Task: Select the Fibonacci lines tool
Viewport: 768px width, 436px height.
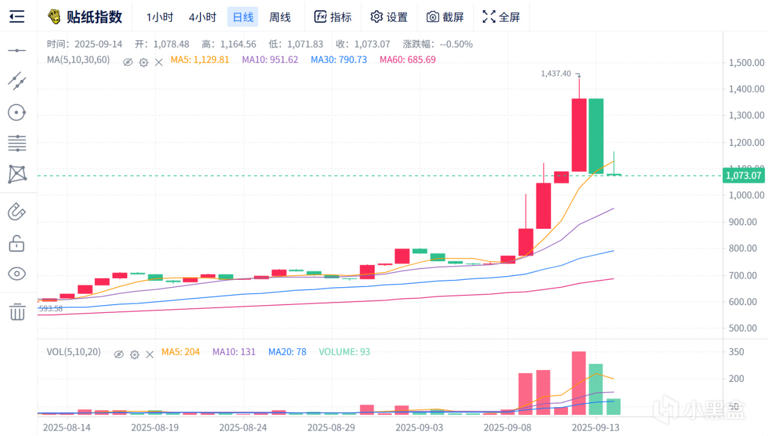Action: (17, 143)
